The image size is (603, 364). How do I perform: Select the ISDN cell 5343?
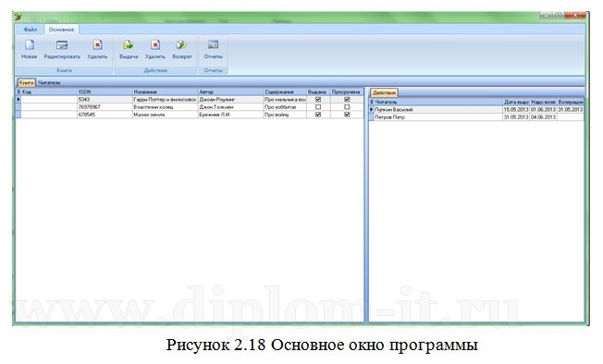tap(105, 100)
